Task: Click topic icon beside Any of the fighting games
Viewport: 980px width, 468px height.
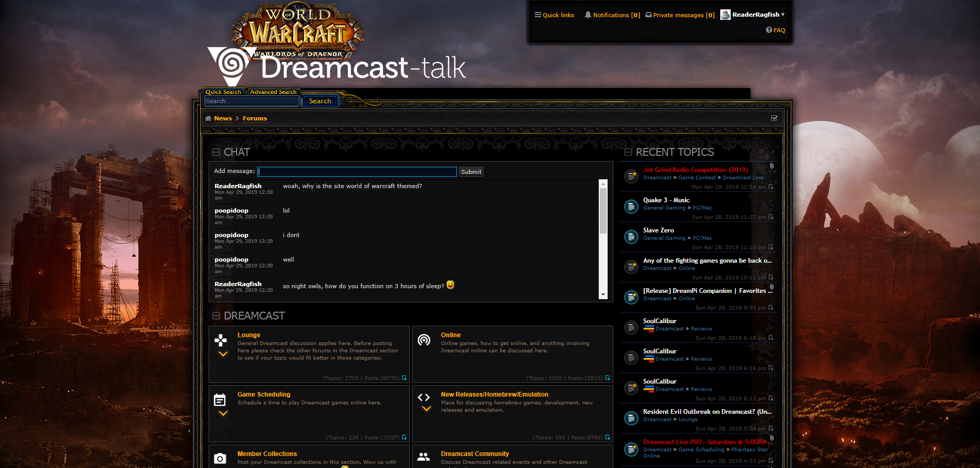Action: tap(631, 267)
